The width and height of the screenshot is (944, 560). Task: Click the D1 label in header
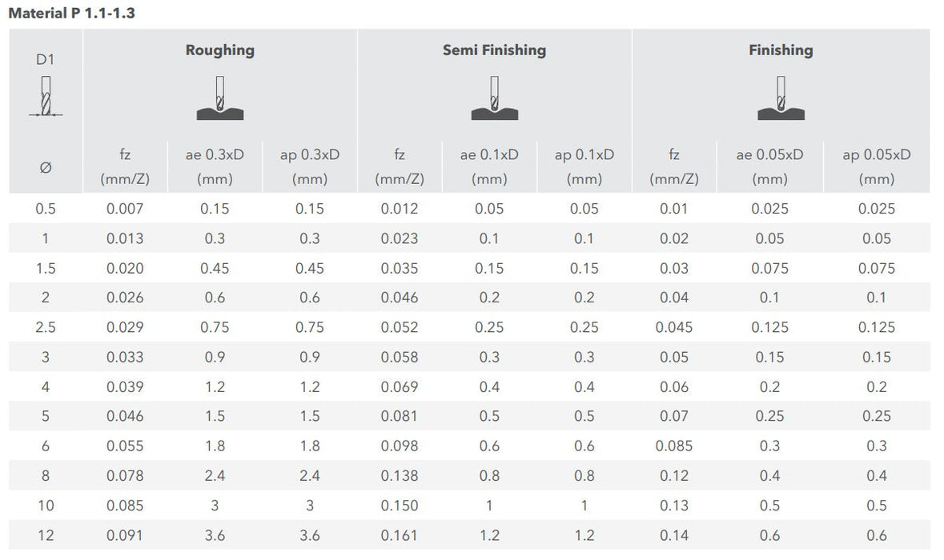(x=46, y=59)
